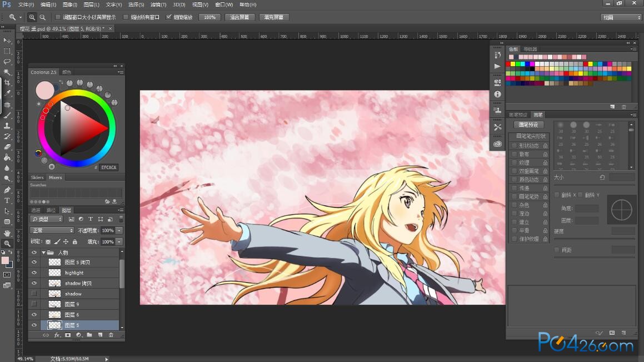The height and width of the screenshot is (362, 644).
Task: Select the Eyedropper tool
Action: click(x=7, y=93)
